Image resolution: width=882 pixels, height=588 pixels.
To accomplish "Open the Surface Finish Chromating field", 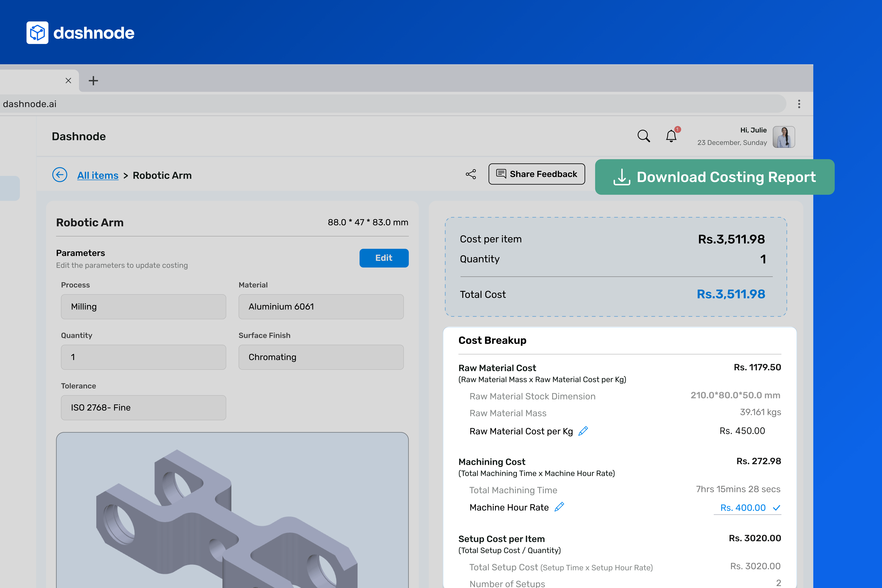I will click(x=321, y=357).
